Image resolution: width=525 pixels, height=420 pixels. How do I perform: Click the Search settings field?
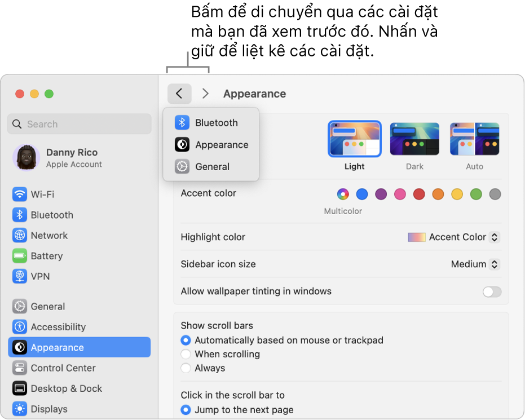[80, 124]
